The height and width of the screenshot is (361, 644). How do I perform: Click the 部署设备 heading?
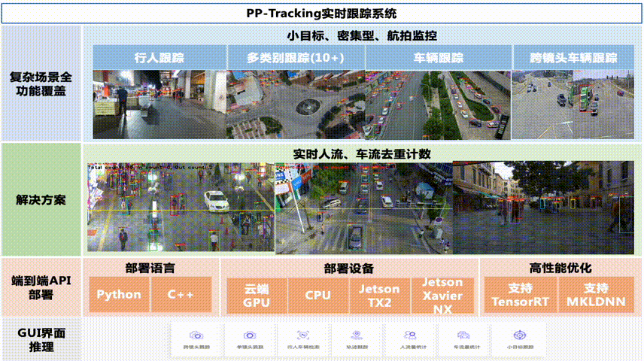click(348, 268)
